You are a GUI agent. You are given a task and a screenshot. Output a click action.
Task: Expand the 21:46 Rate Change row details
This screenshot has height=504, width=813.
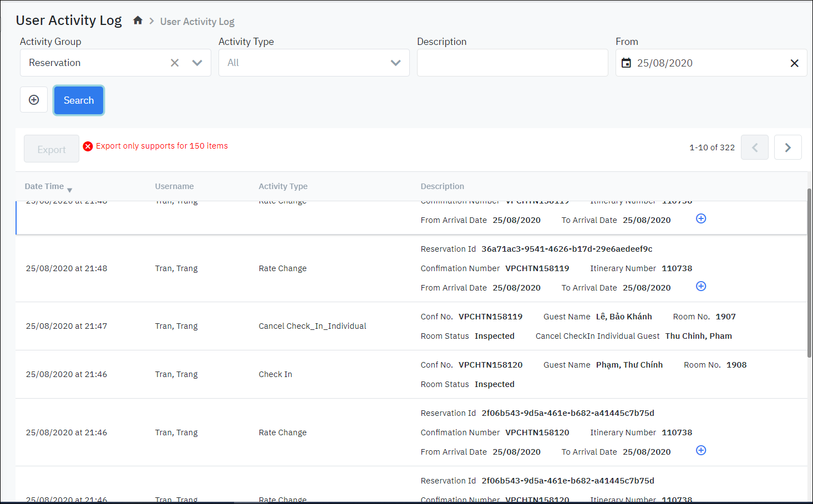(700, 450)
